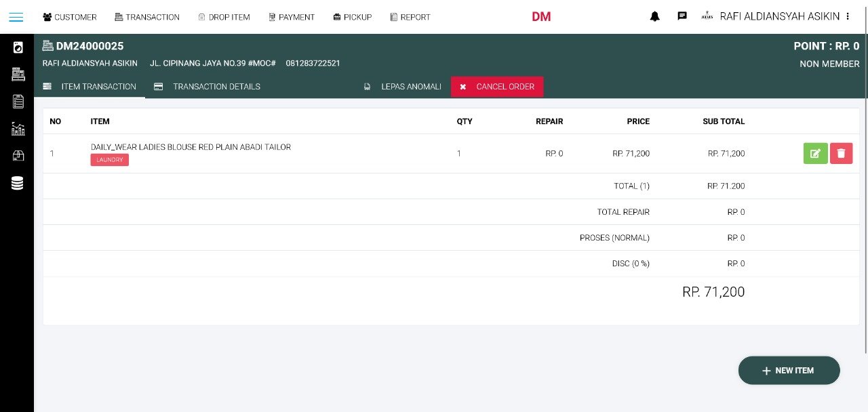Click the Lepas Anomali button
The image size is (868, 412).
tap(403, 87)
